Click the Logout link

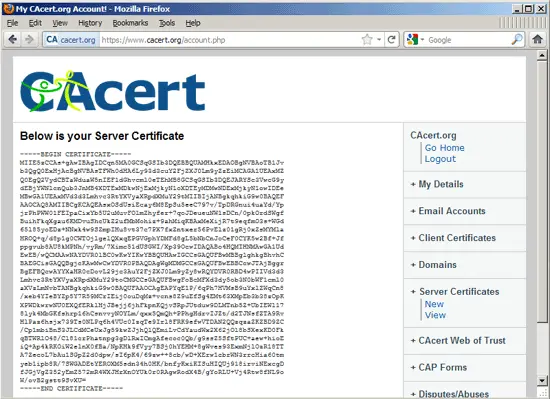pyautogui.click(x=440, y=159)
